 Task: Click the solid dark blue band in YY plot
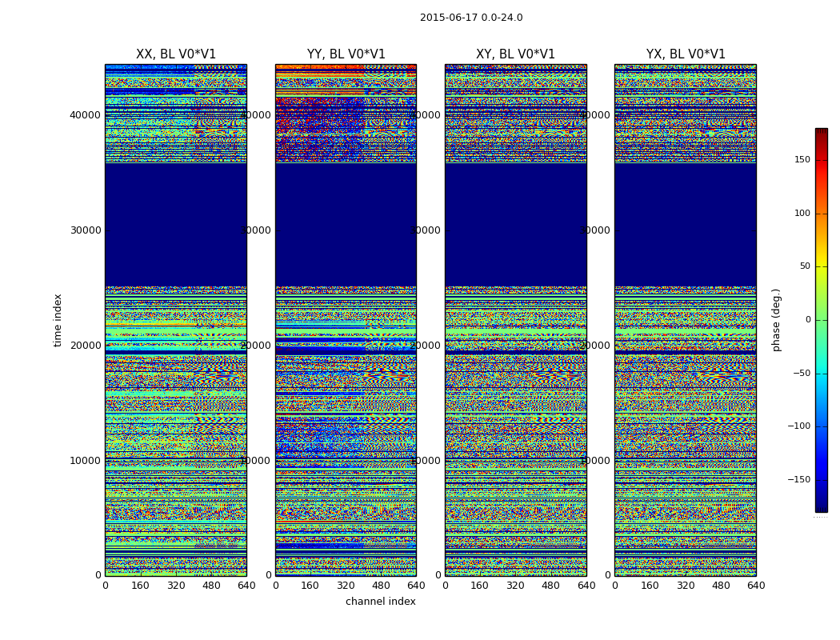346,224
